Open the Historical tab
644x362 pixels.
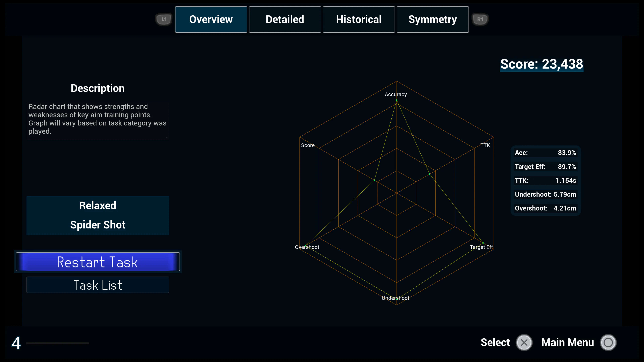click(x=359, y=19)
